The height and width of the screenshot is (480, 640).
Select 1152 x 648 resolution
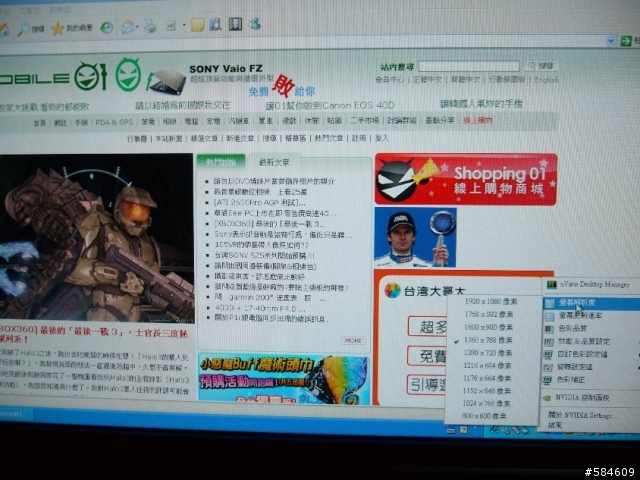coord(486,391)
